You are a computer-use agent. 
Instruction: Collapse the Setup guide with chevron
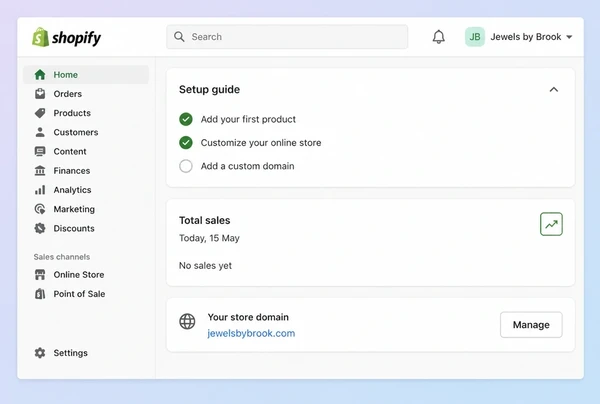pos(554,90)
